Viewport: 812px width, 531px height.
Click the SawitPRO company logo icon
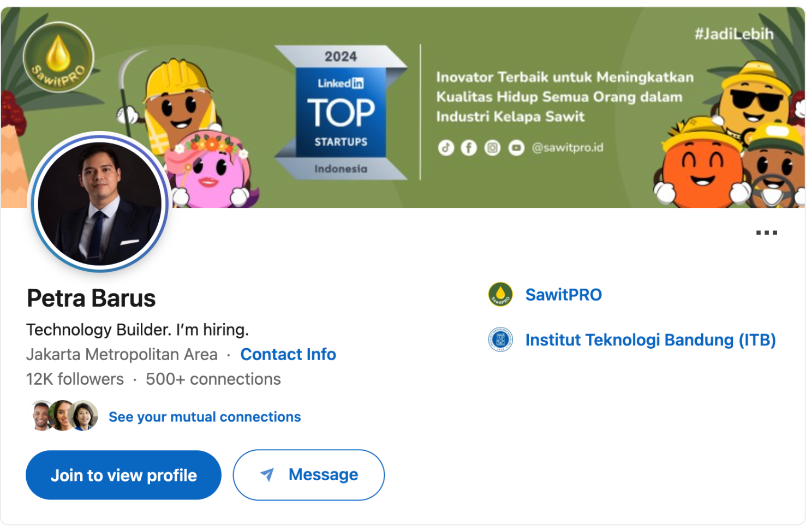[x=500, y=295]
